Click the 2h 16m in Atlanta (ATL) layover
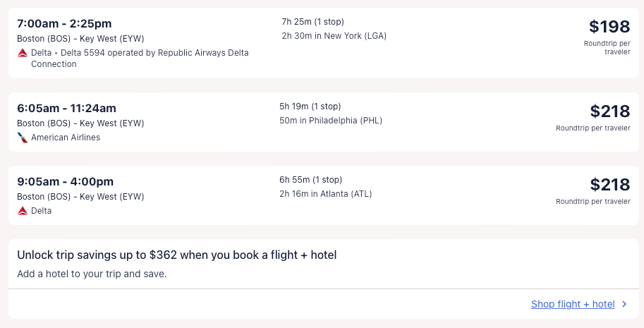The image size is (644, 328). [x=325, y=194]
